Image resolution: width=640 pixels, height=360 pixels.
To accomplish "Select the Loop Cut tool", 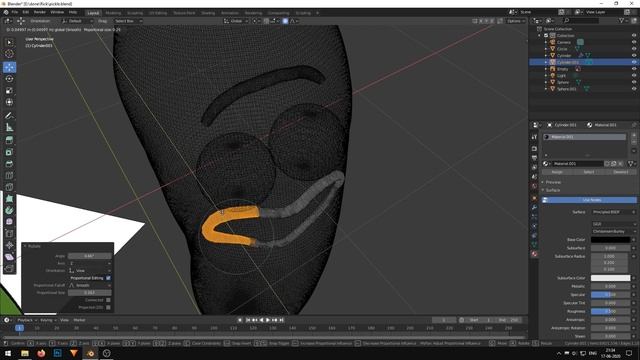I will pyautogui.click(x=9, y=176).
